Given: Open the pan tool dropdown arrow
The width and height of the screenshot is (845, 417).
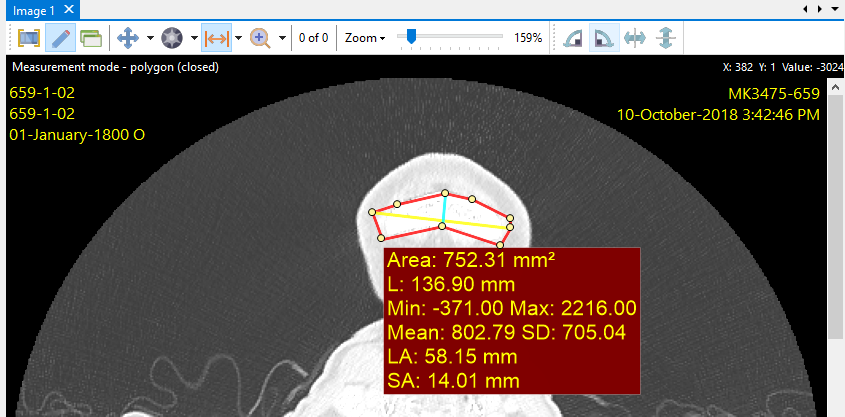Looking at the screenshot, I should click(150, 38).
